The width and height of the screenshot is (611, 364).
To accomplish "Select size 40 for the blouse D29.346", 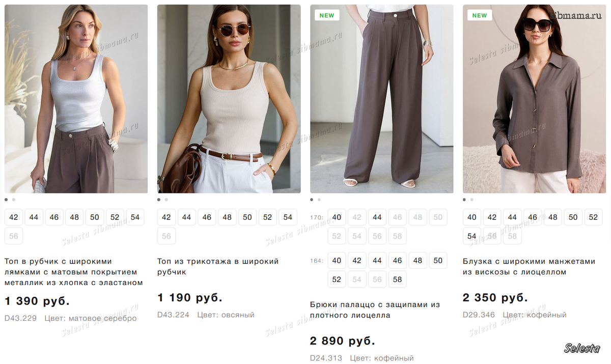I will 472,217.
